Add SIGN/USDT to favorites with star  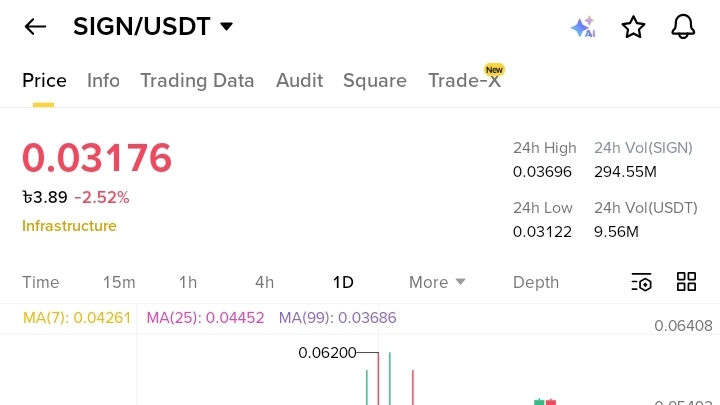633,27
